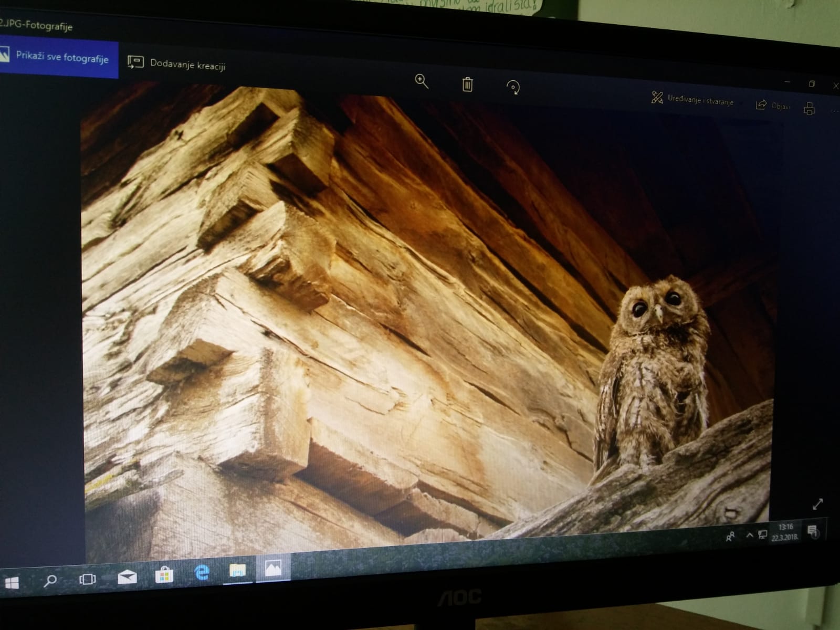The height and width of the screenshot is (630, 840).
Task: Click the Objavi share button
Action: (x=772, y=106)
